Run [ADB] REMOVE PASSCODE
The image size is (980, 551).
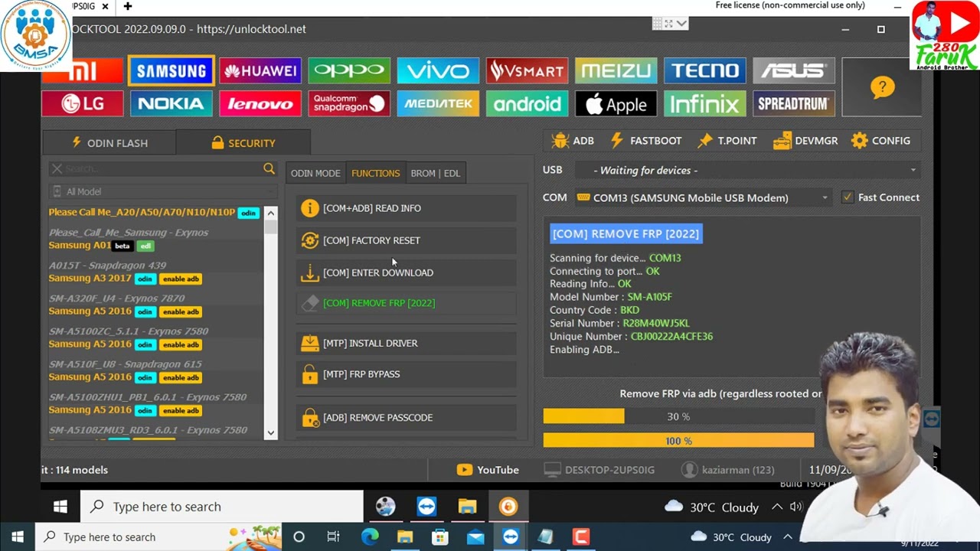click(407, 418)
